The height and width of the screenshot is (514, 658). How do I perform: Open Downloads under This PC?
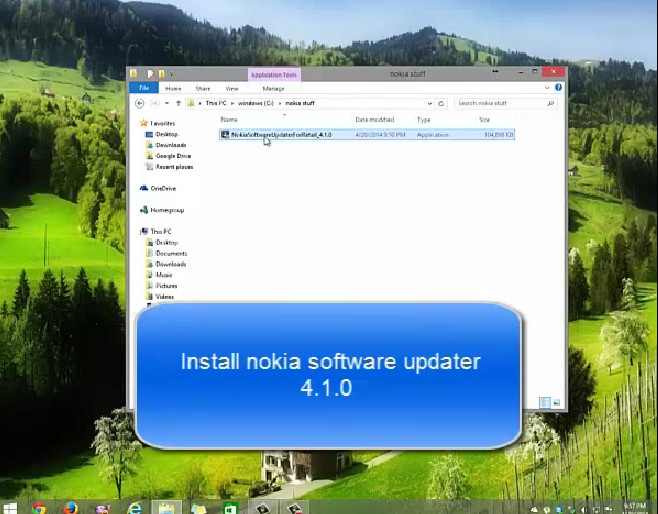click(x=166, y=264)
